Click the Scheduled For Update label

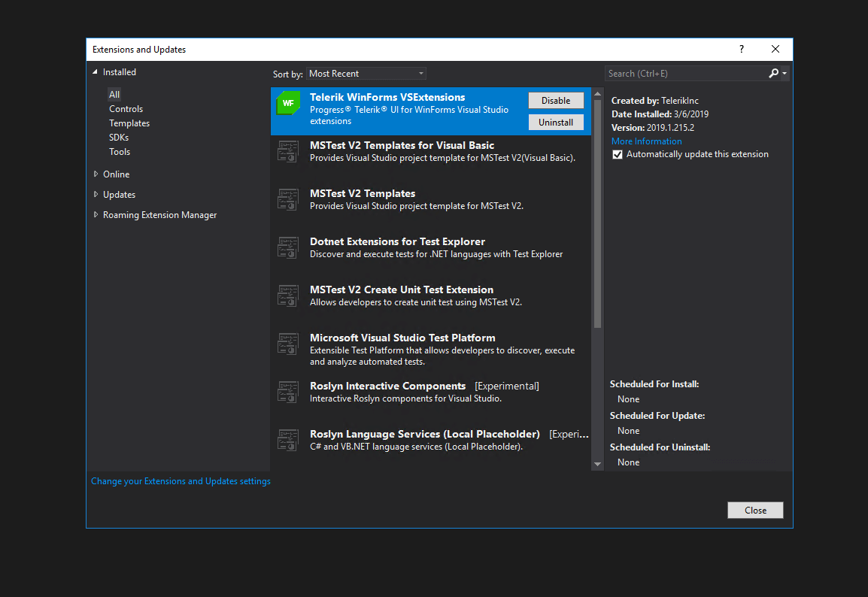click(657, 416)
